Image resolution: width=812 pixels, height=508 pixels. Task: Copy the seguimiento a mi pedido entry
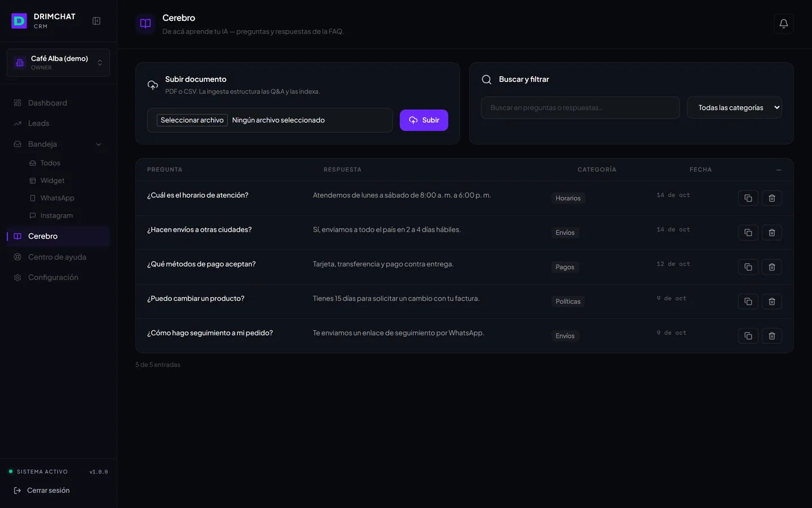click(748, 336)
